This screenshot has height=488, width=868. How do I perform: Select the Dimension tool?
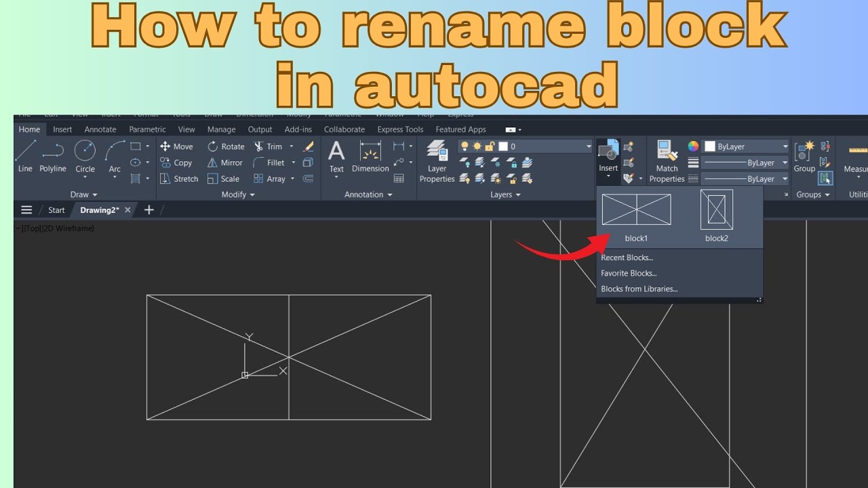click(370, 157)
